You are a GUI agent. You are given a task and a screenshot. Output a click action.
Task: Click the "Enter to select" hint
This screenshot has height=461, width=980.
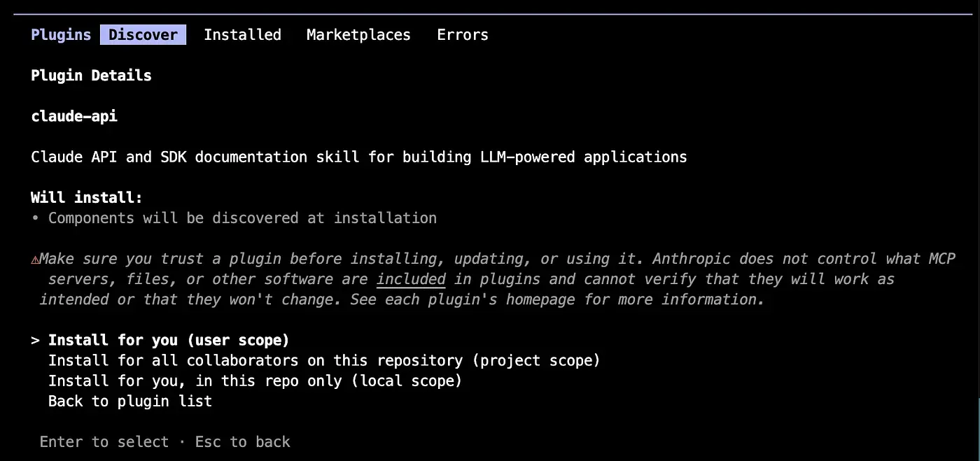[x=104, y=442]
